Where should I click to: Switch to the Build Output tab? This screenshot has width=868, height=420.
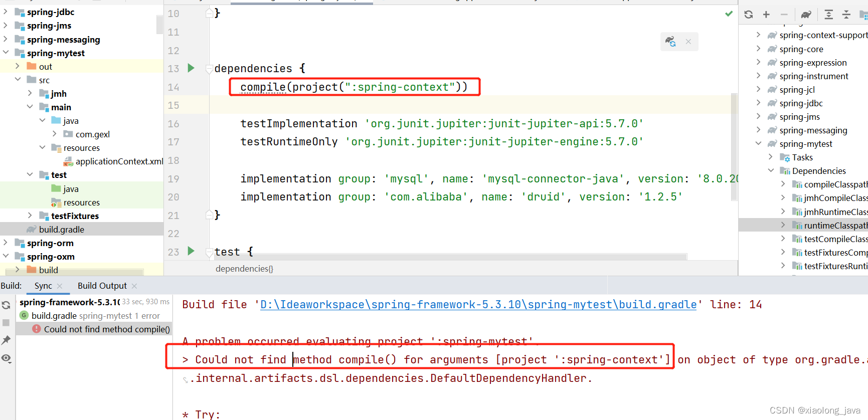pyautogui.click(x=102, y=286)
